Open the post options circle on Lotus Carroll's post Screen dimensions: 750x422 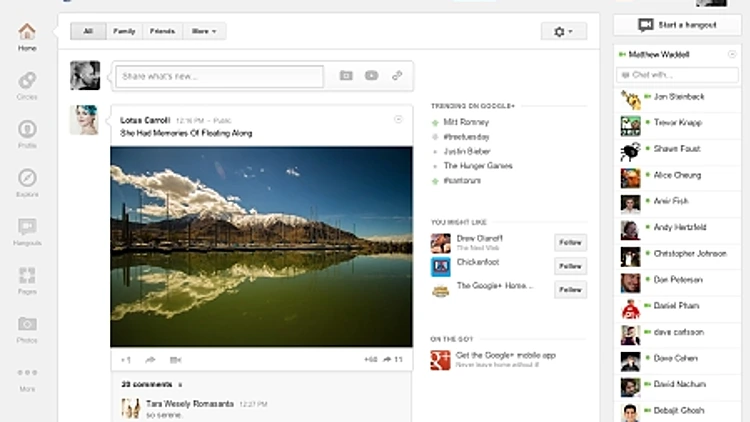click(x=399, y=120)
